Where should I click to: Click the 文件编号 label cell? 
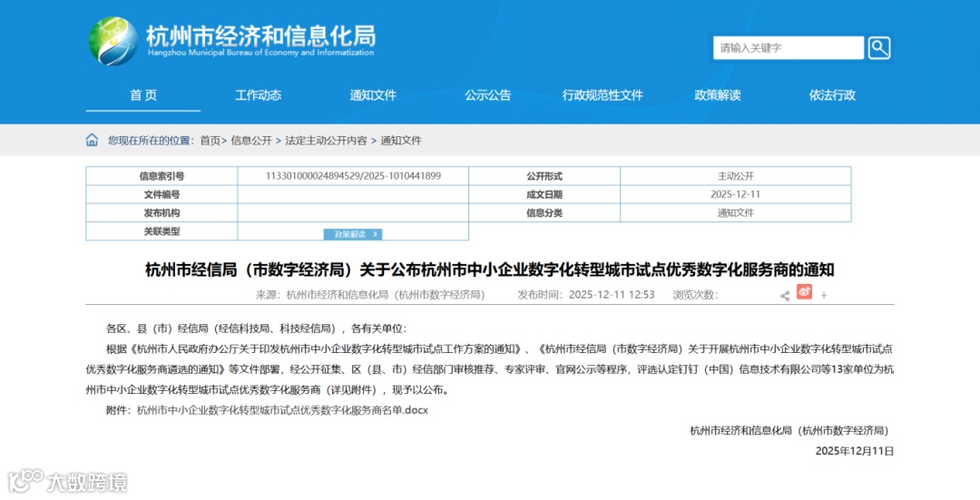tap(162, 194)
